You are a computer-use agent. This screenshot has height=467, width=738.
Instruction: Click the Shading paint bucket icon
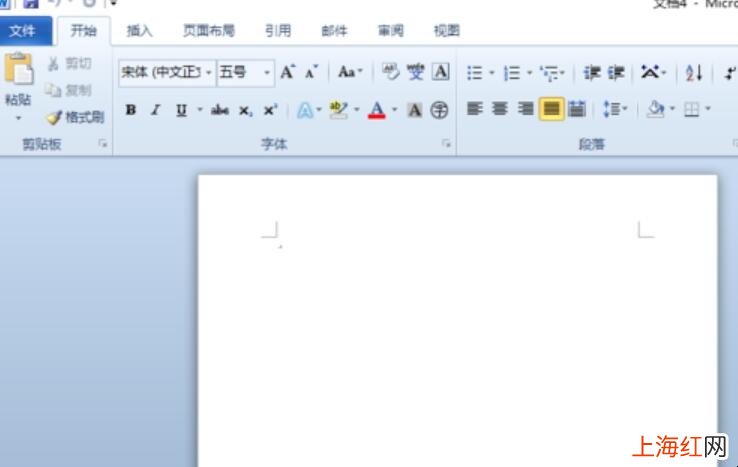coord(655,109)
